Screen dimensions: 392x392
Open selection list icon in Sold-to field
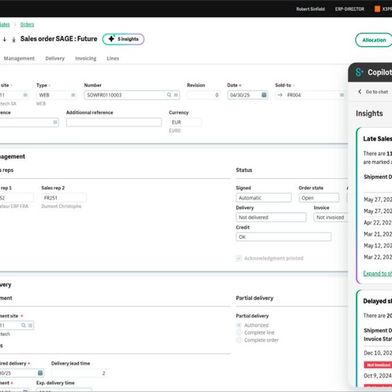pyautogui.click(x=342, y=95)
